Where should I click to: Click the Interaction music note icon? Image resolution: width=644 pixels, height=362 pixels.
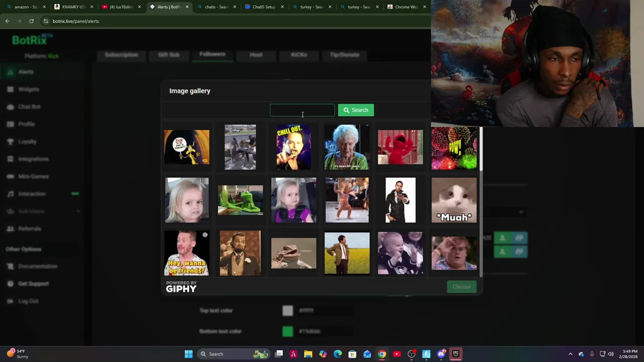pyautogui.click(x=10, y=194)
